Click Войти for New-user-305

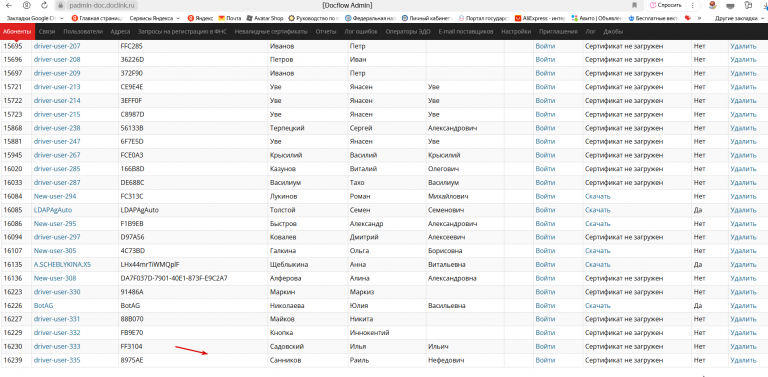pyautogui.click(x=545, y=251)
